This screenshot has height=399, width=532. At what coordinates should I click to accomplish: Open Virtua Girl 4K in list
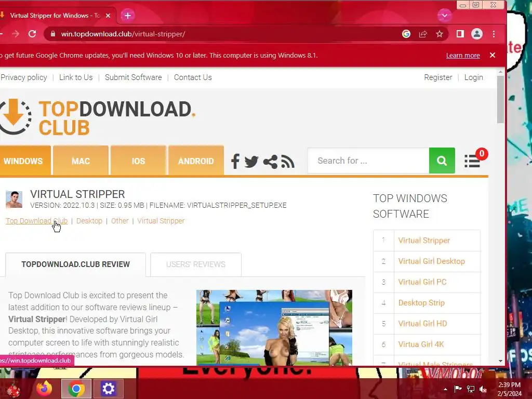coord(421,344)
